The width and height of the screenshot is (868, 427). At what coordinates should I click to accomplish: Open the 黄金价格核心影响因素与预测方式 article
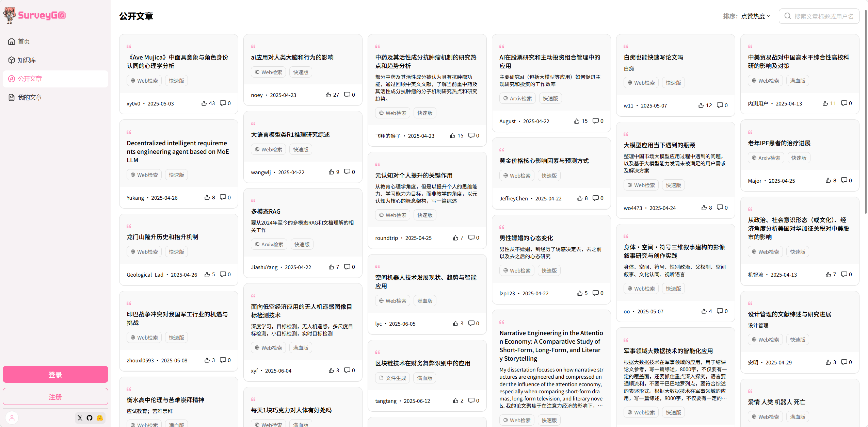[x=544, y=161]
